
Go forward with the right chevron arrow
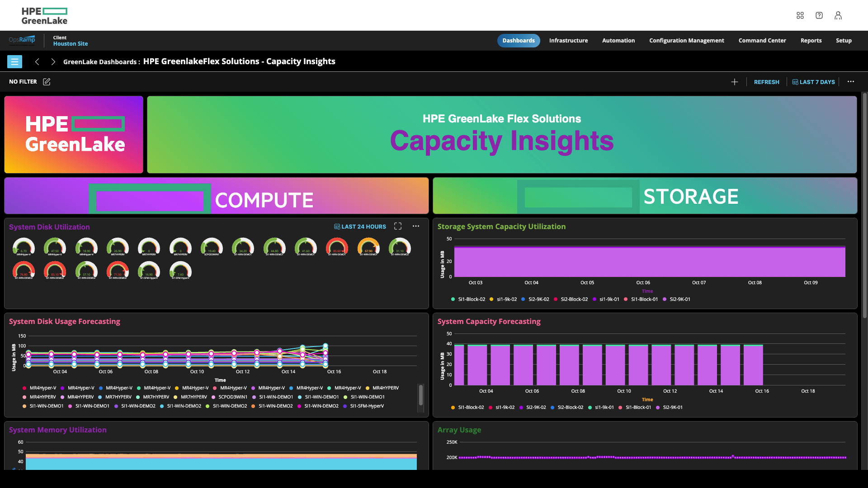click(x=53, y=61)
